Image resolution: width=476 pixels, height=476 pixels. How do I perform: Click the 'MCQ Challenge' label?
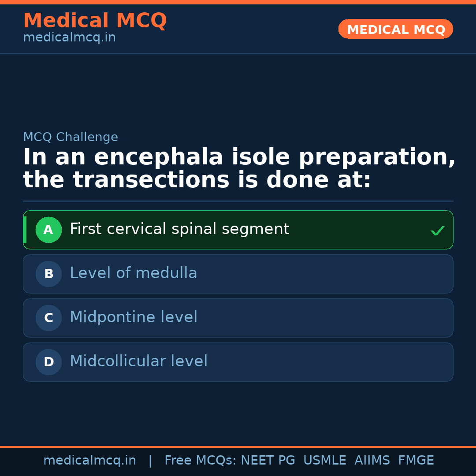tap(71, 137)
